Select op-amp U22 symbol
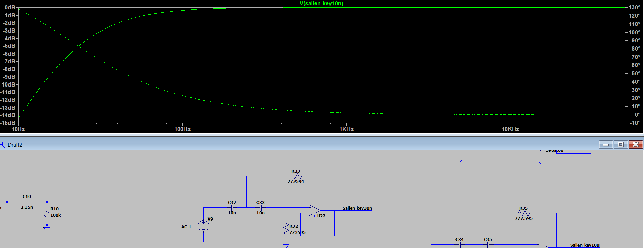This screenshot has height=248, width=644. pyautogui.click(x=314, y=210)
